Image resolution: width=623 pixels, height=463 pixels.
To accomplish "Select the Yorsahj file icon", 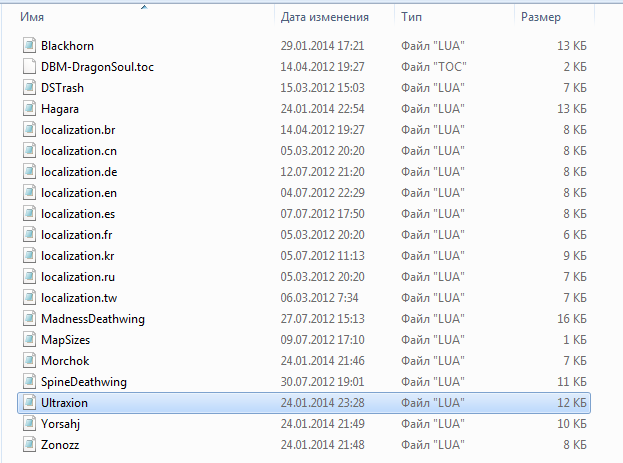I will (29, 424).
